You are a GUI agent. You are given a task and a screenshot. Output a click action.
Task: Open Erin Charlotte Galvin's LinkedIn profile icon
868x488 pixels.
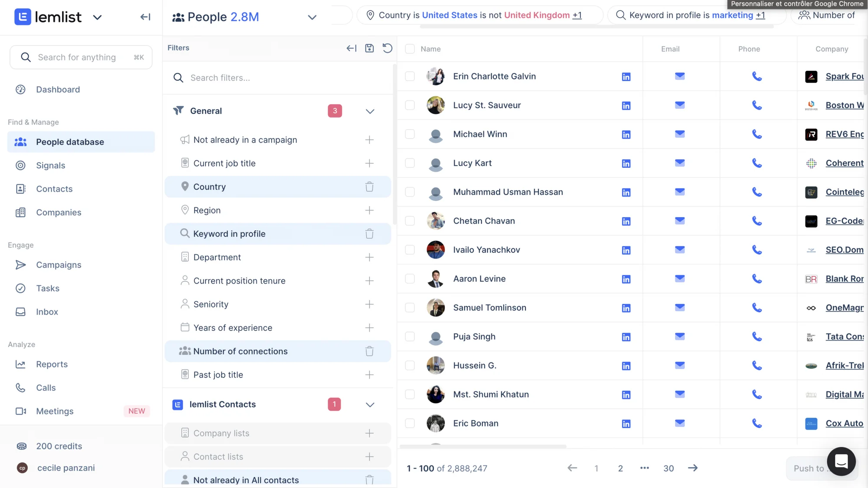626,77
